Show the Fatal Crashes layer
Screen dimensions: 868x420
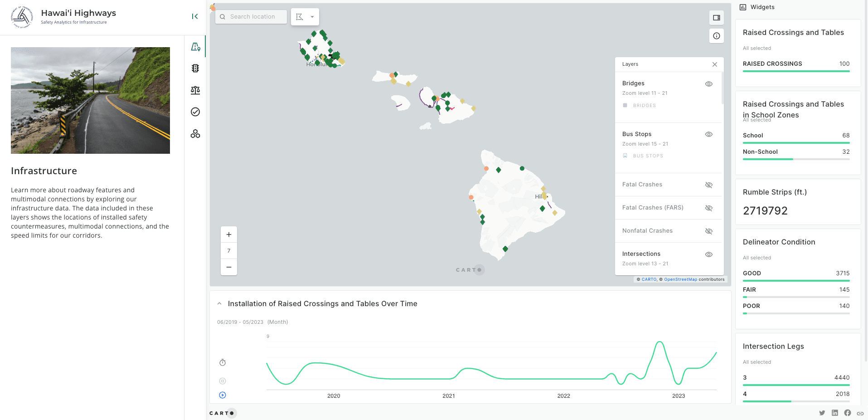[x=708, y=185]
